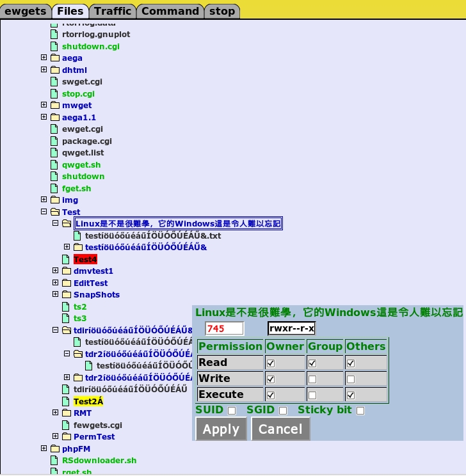Collapse the Test folder tree node

44,212
